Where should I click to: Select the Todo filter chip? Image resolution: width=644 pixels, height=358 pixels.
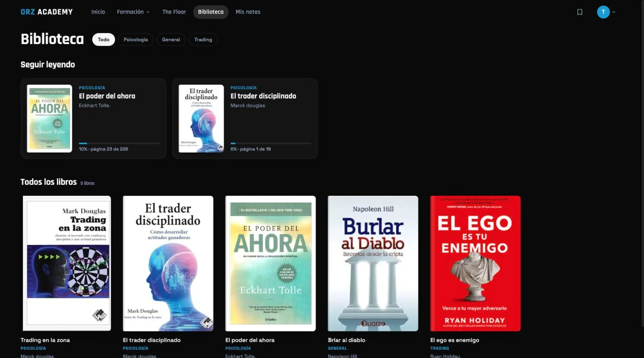pos(104,39)
